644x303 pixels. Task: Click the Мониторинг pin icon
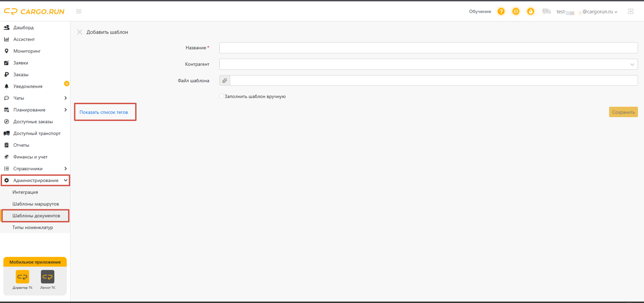(x=6, y=51)
